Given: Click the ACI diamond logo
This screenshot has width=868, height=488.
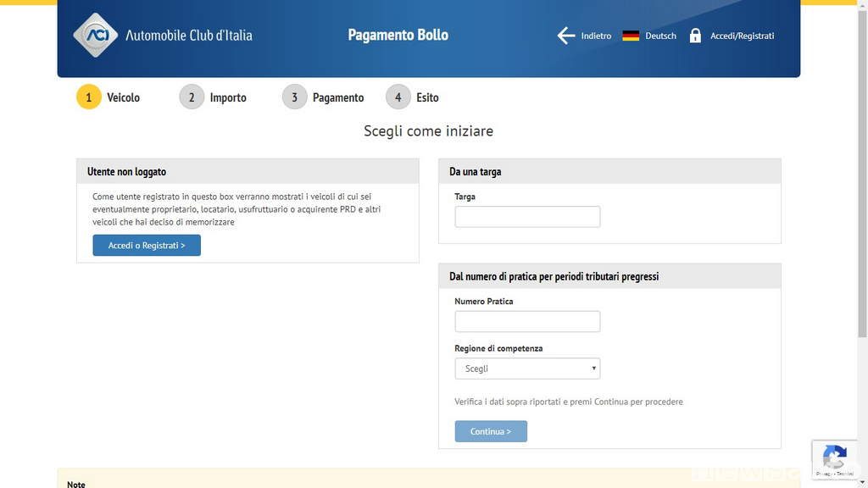Looking at the screenshot, I should [x=96, y=36].
